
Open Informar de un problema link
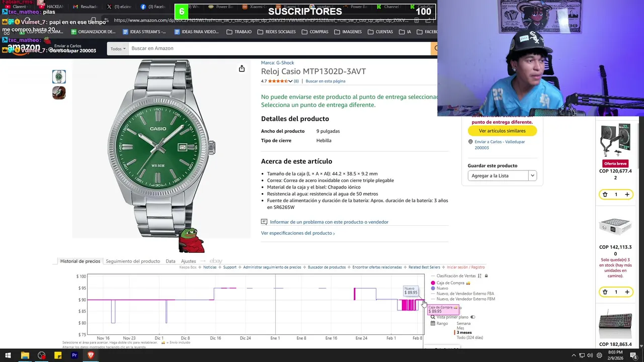tap(329, 222)
